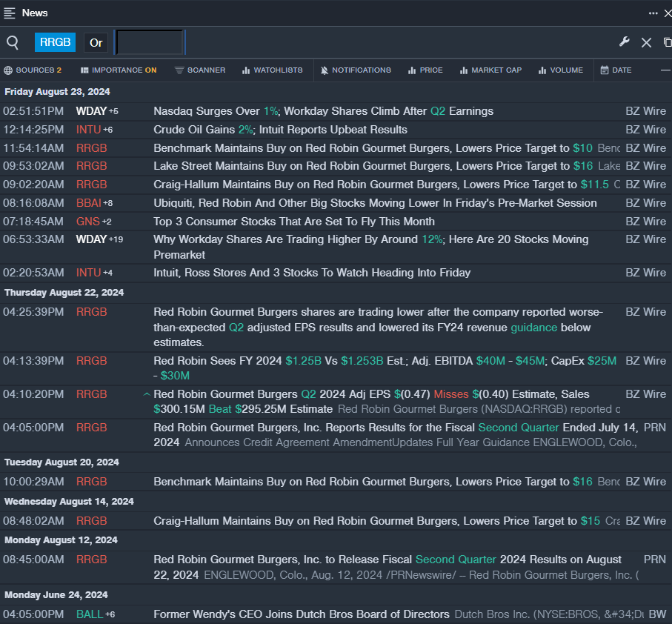Click the copy window icon
Viewport: 672px width, 624px height.
667,42
